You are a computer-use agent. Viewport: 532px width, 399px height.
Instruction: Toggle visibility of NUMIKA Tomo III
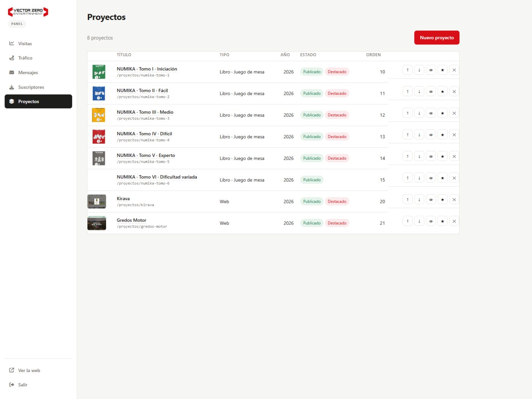point(431,113)
